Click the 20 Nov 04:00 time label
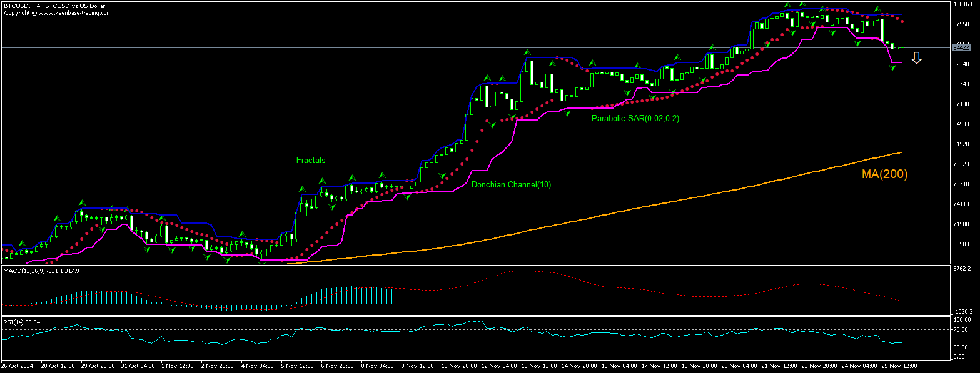Image resolution: width=980 pixels, height=373 pixels. tap(738, 365)
